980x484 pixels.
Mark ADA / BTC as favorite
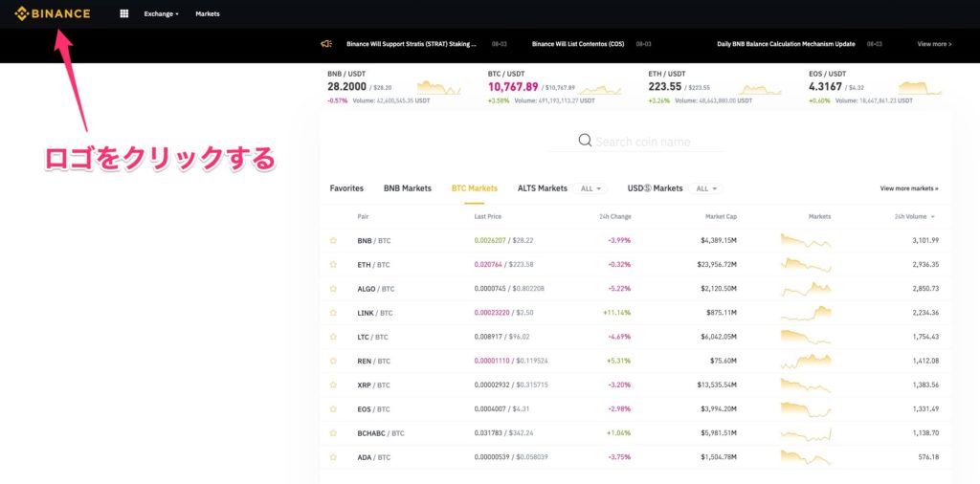point(333,457)
